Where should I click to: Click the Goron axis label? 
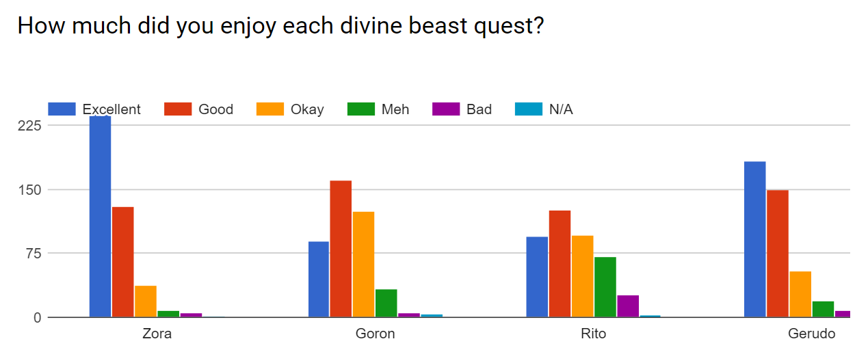(376, 334)
